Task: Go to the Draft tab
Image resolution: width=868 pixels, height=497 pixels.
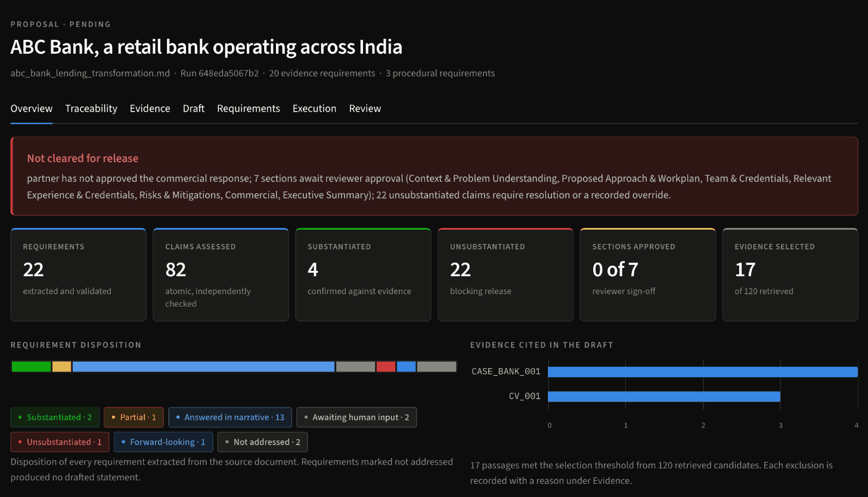Action: [194, 109]
